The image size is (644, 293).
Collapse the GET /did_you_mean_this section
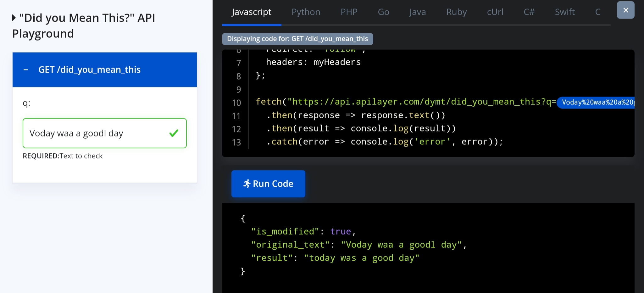[x=104, y=69]
